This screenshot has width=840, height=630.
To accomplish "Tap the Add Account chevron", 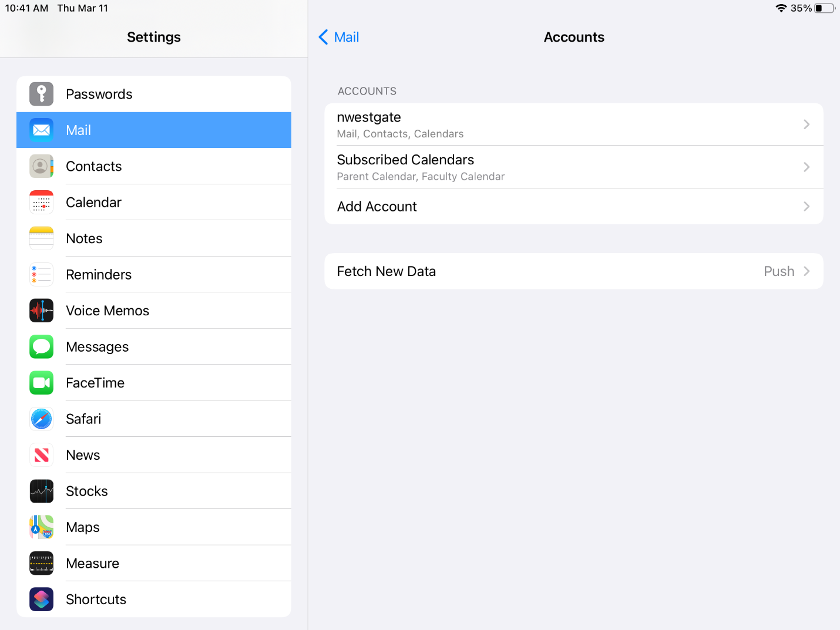I will 807,206.
